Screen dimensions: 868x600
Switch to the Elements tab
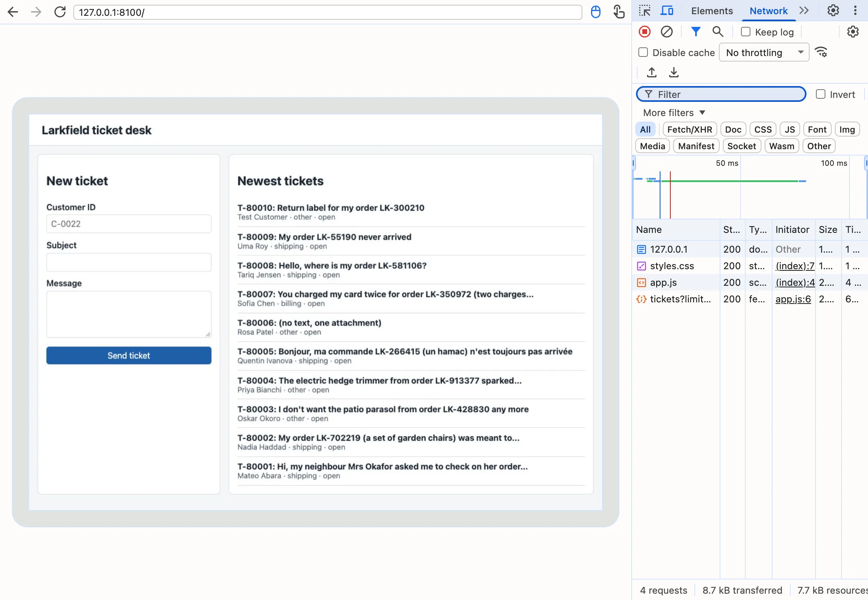pos(712,11)
